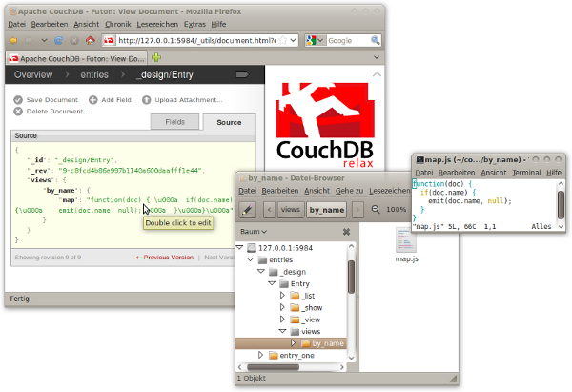Collapse the entries tree node

(250, 259)
